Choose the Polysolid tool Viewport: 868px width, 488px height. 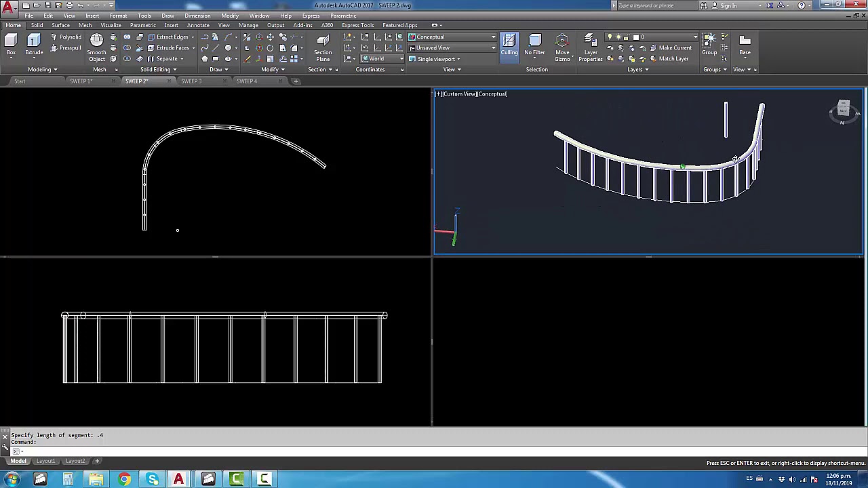point(66,37)
